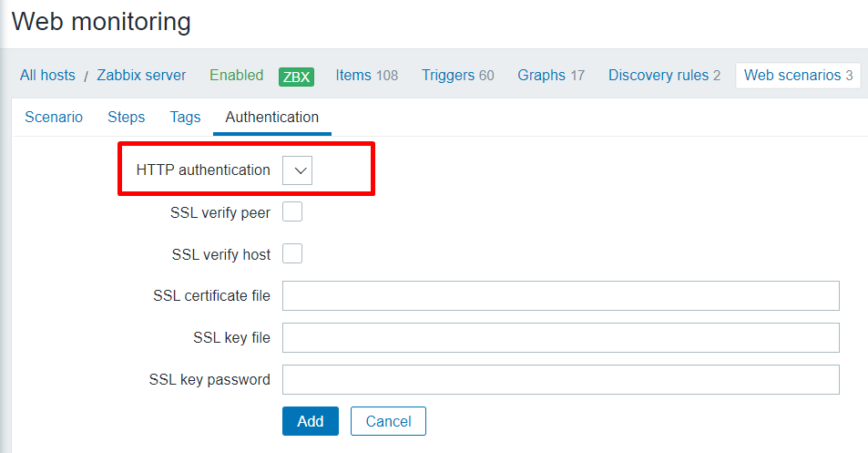Click the green ZBX availability badge
Viewport: 868px width, 453px height.
296,77
